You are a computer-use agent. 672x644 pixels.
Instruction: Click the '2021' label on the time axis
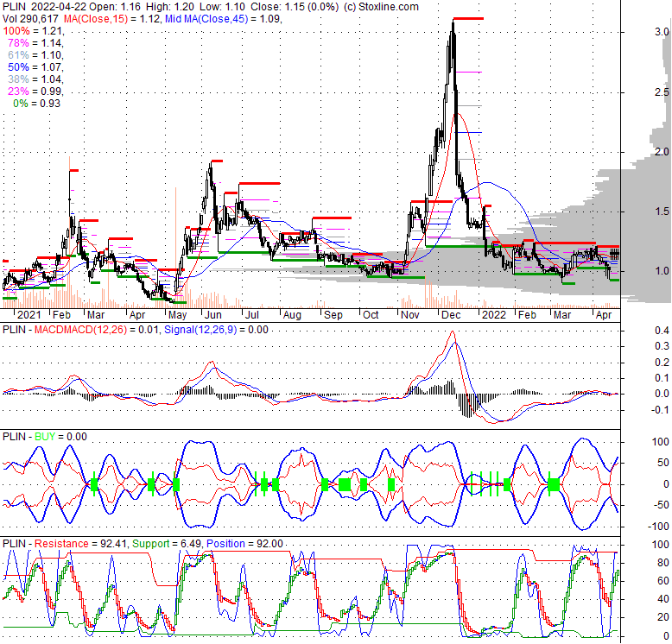29,315
